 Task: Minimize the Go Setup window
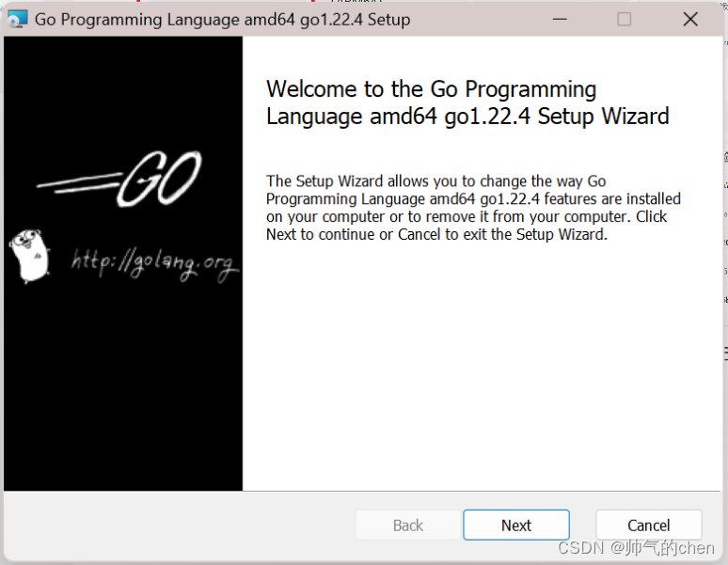tap(560, 19)
